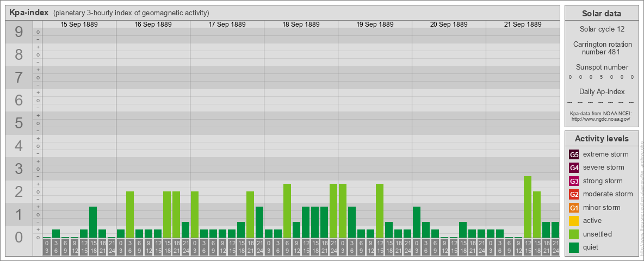Click the G2 moderate storm legend icon
The width and height of the screenshot is (644, 261).
[x=574, y=194]
